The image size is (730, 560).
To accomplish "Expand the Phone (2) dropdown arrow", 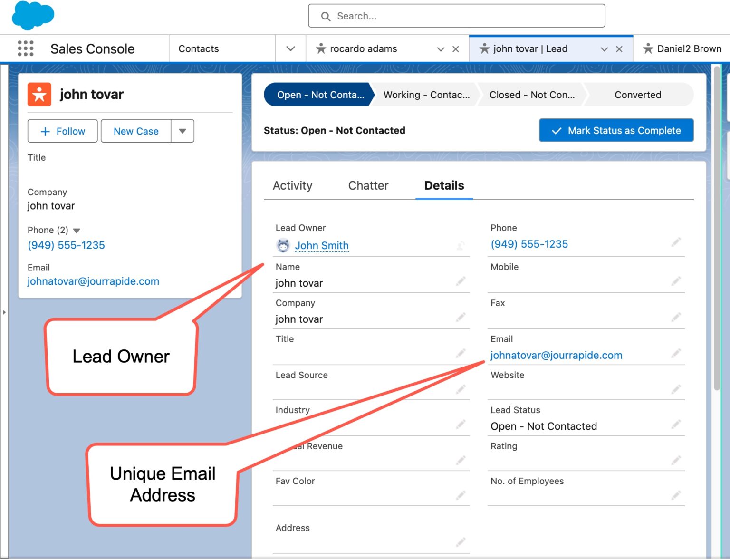I will (77, 230).
